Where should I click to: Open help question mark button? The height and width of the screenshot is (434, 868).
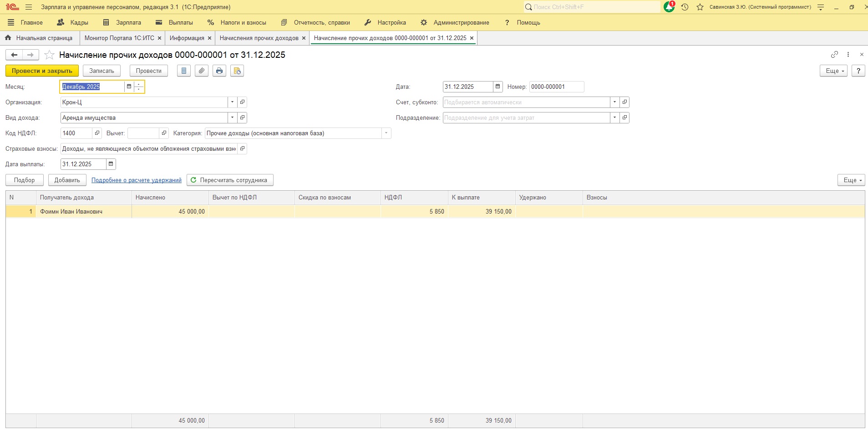pos(858,71)
